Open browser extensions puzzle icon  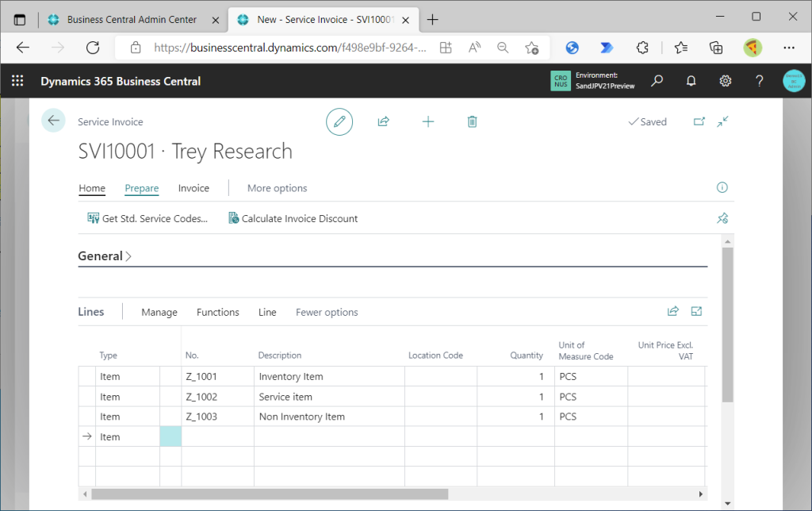click(642, 48)
